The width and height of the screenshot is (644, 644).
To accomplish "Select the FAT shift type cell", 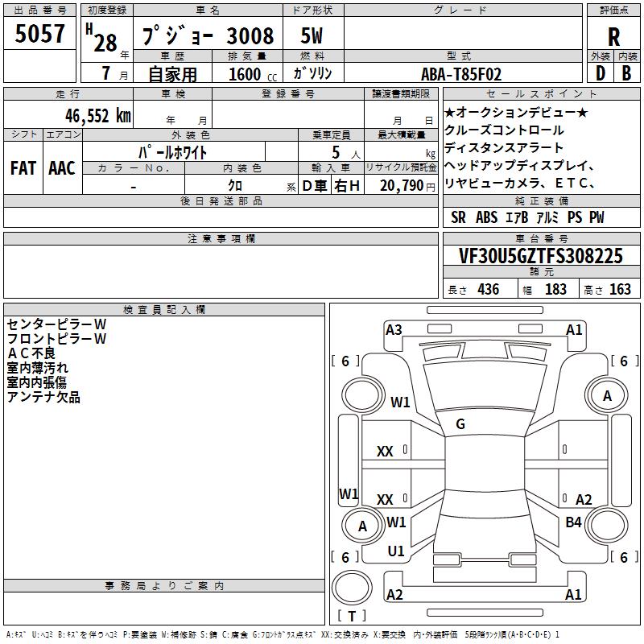I will pos(23,168).
